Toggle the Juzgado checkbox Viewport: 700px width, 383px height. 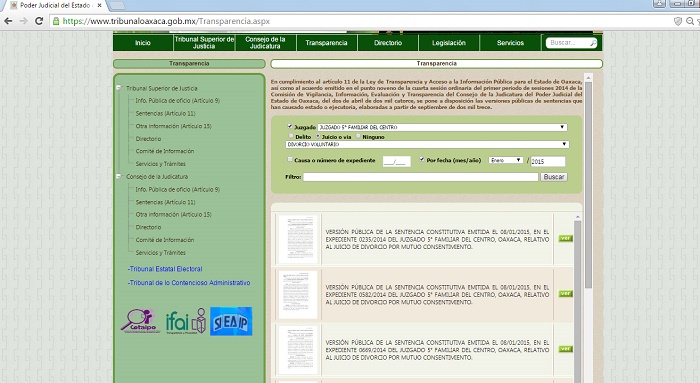pos(290,127)
